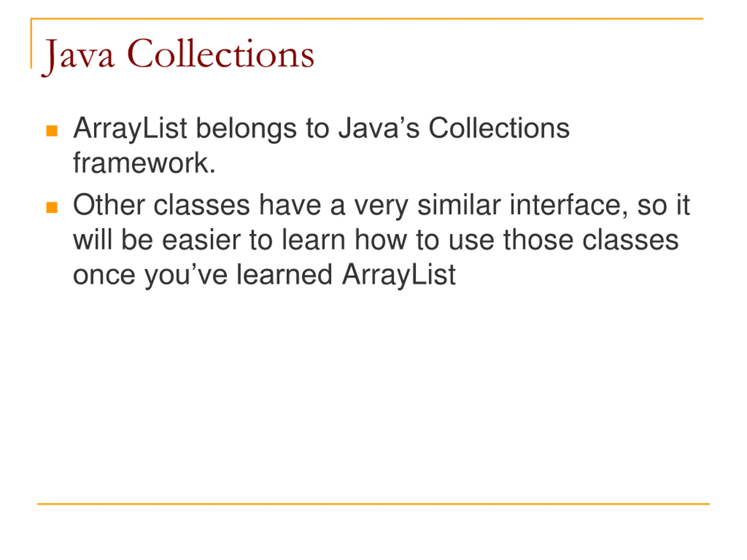This screenshot has height=560, width=747.
Task: Click the 'Java Collections' slide title
Action: tap(178, 56)
